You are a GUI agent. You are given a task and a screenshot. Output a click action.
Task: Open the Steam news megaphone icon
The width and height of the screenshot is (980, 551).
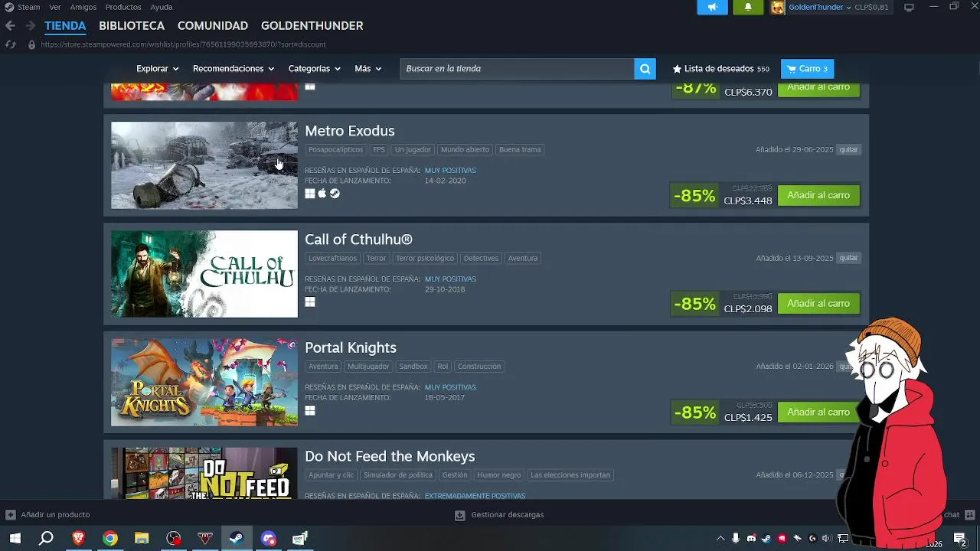(x=712, y=7)
